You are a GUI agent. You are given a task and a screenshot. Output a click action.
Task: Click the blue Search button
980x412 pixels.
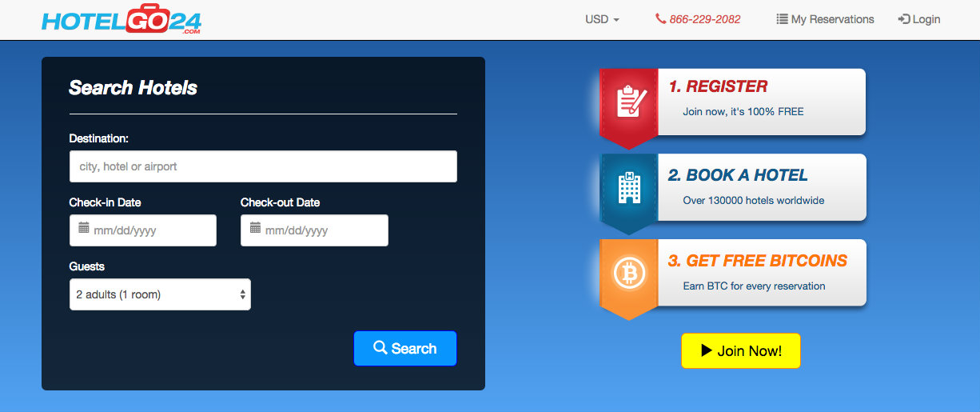pyautogui.click(x=405, y=349)
